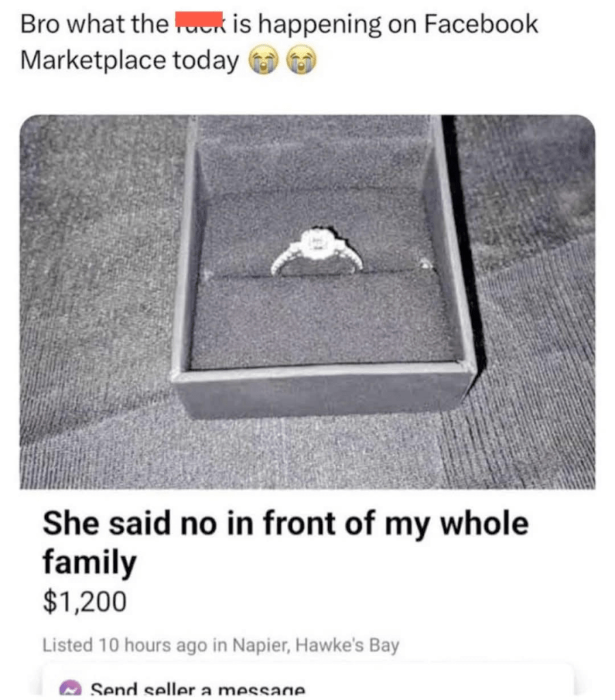Viewport: 615px width, 700px height.
Task: Click Send seller a message
Action: [198, 690]
